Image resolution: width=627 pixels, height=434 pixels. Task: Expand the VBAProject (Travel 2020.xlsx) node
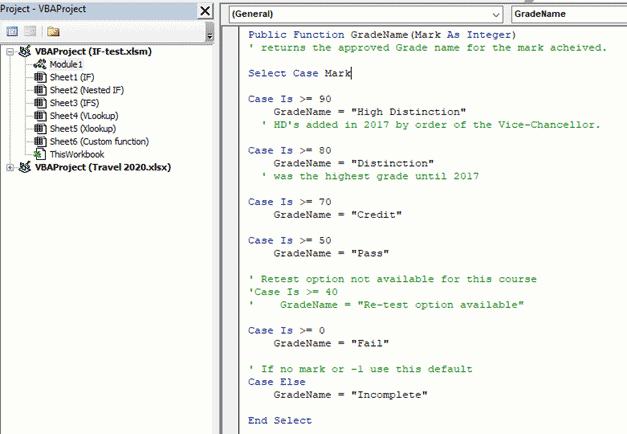click(x=11, y=167)
